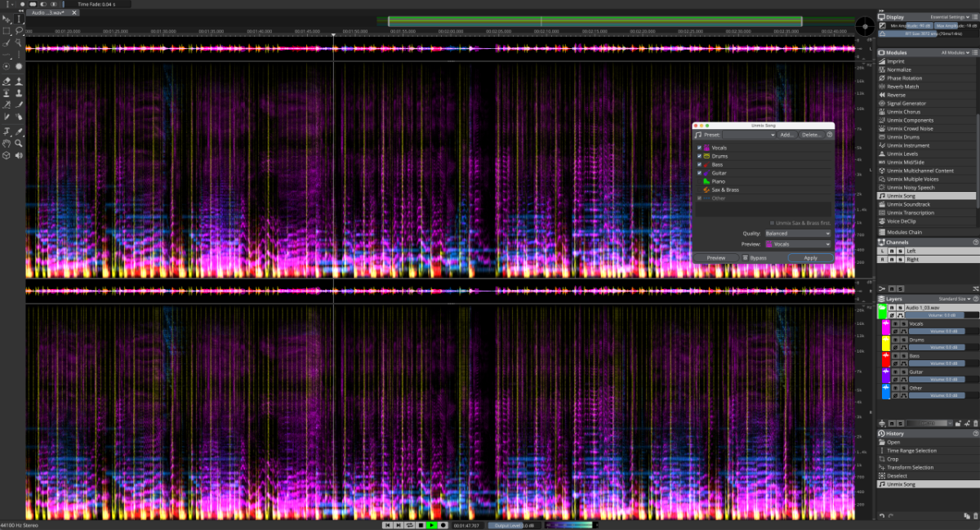980x530 pixels.
Task: Click Rewind to start transport button
Action: (x=388, y=525)
